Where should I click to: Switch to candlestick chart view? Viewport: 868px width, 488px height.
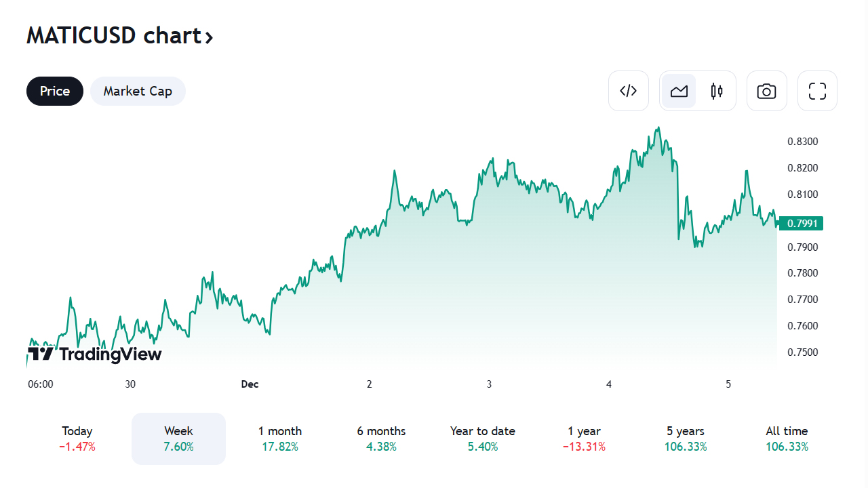(717, 91)
